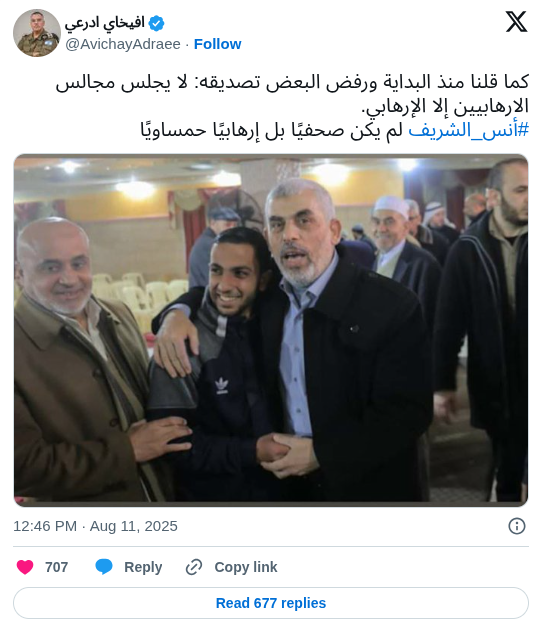Image resolution: width=536 pixels, height=621 pixels.
Task: Open the hashtag #أنس_الشريف
Action: 469,130
